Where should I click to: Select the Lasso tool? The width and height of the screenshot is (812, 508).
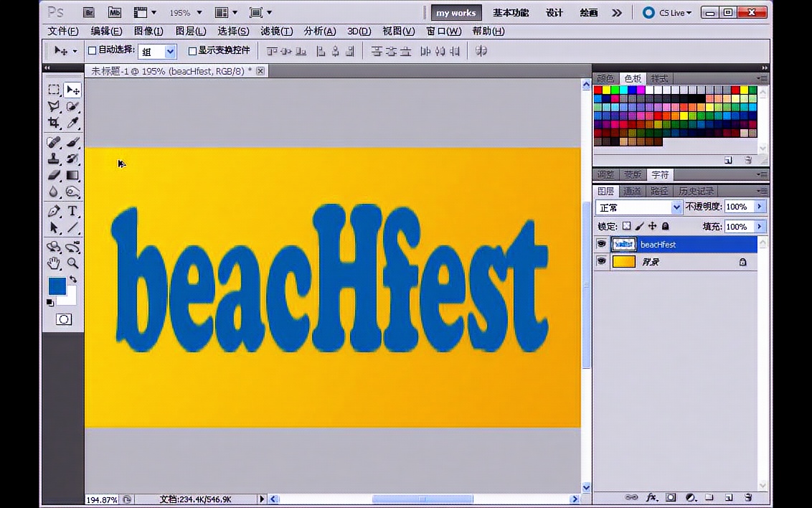pos(54,105)
